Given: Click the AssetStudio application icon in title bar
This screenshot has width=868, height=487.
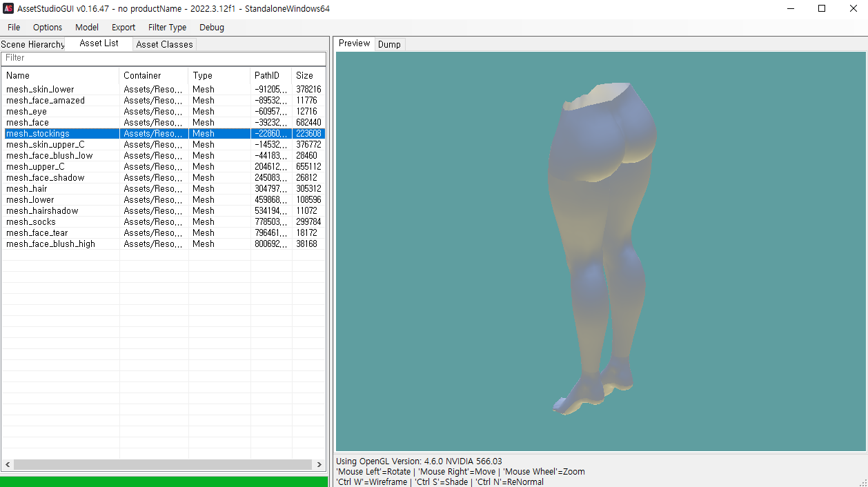Looking at the screenshot, I should tap(9, 9).
